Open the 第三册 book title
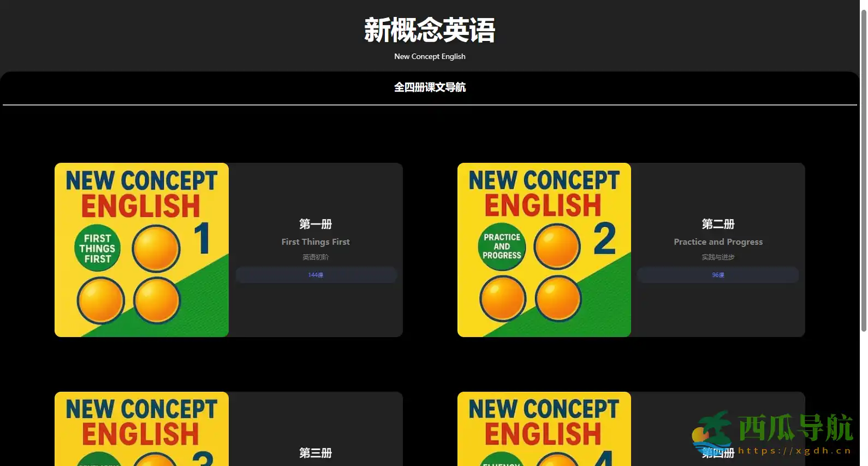The width and height of the screenshot is (868, 466). [x=316, y=453]
